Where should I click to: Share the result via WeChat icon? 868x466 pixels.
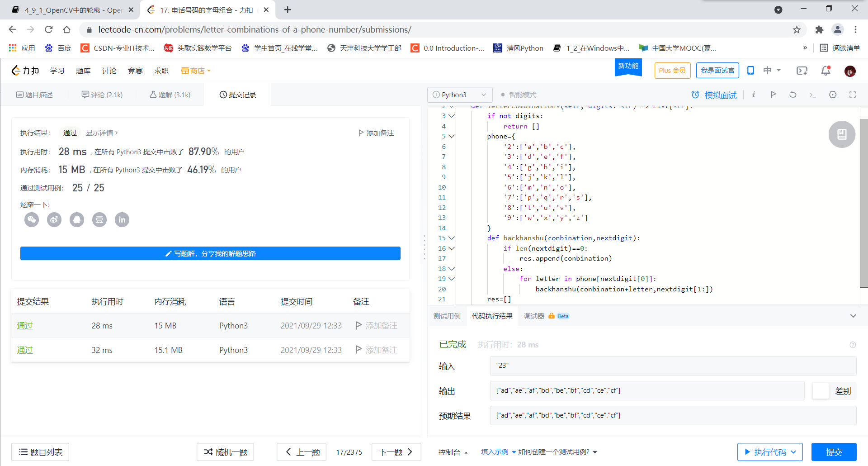(32, 219)
